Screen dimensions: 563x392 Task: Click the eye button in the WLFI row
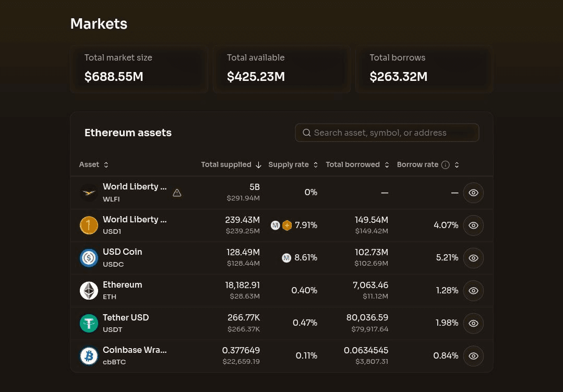click(473, 193)
